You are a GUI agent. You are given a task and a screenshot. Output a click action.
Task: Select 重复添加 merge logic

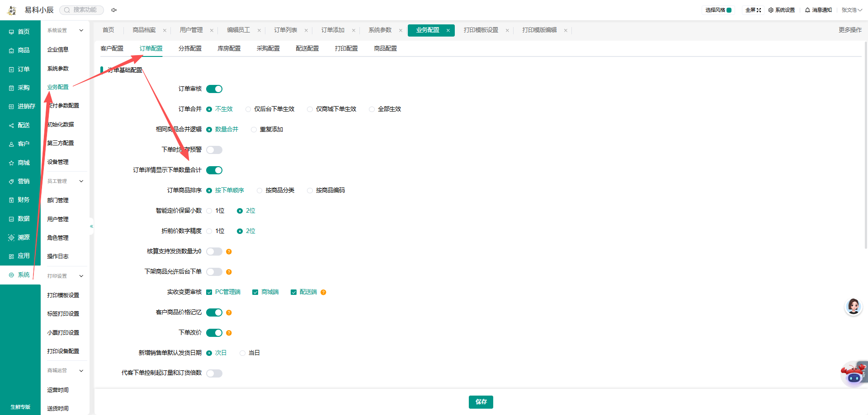[267, 130]
